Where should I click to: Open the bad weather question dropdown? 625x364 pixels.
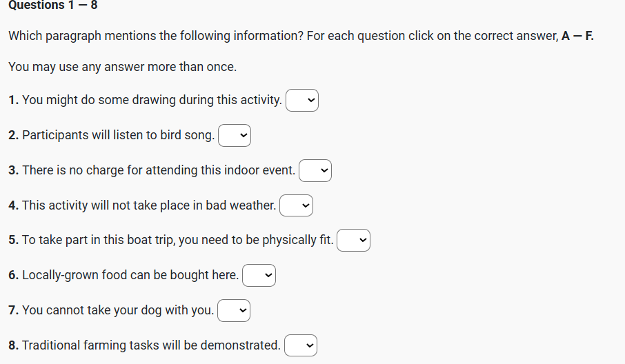coord(296,205)
